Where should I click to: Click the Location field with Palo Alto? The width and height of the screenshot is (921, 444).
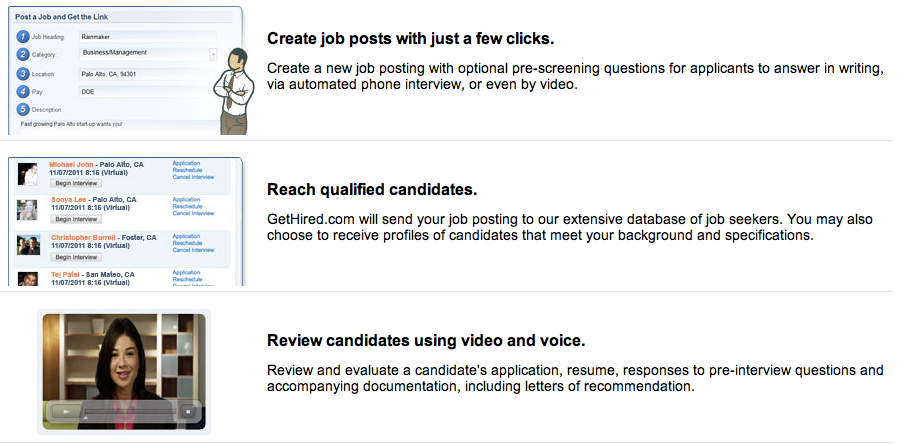coord(147,73)
